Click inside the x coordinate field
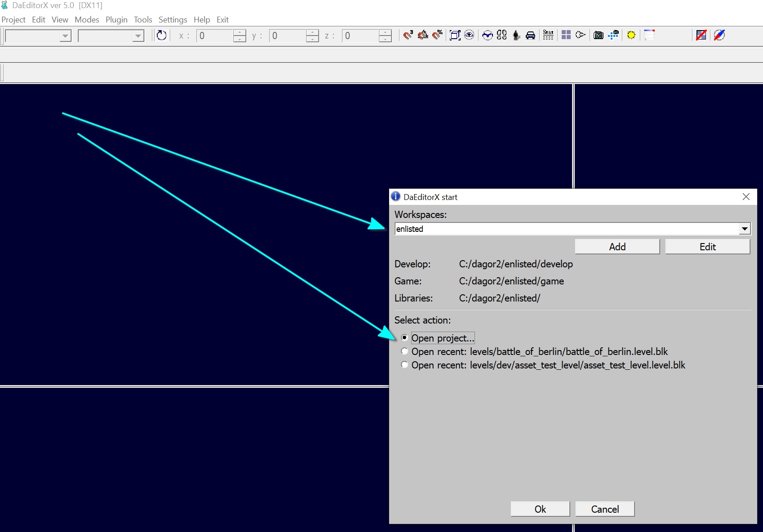This screenshot has height=532, width=763. [215, 35]
